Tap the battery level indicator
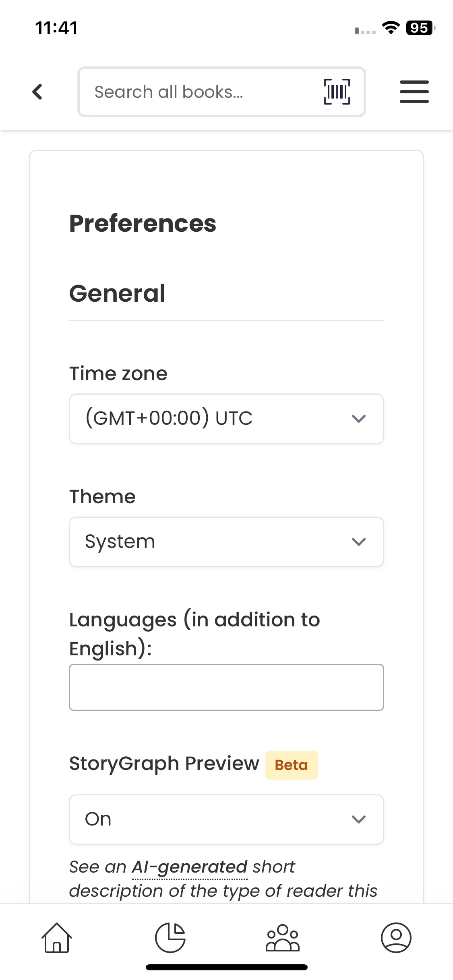 coord(420,28)
